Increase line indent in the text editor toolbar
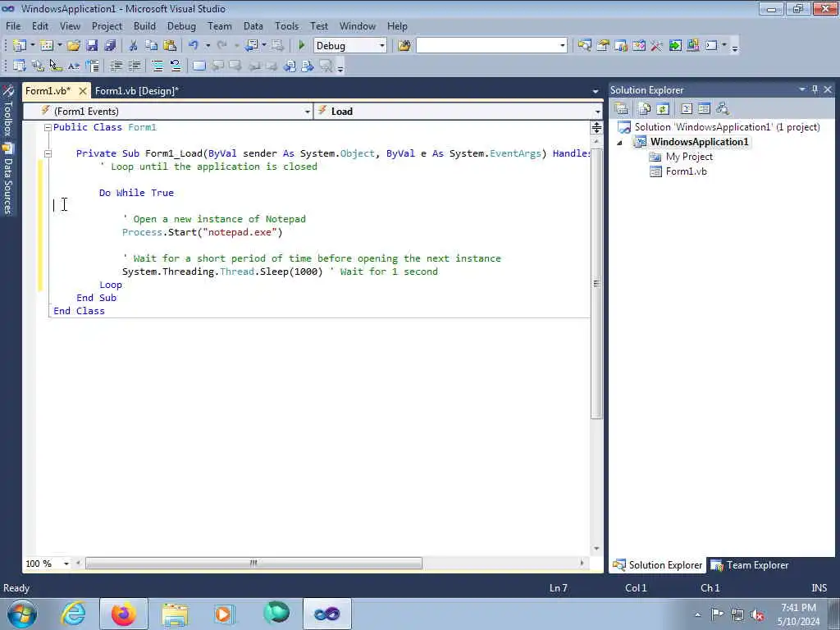The image size is (840, 630). click(135, 66)
